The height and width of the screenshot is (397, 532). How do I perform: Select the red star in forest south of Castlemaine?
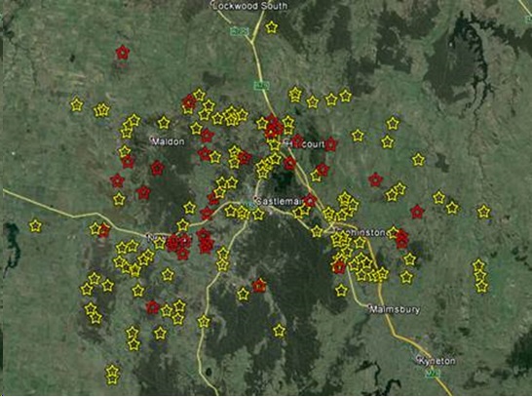pyautogui.click(x=259, y=286)
